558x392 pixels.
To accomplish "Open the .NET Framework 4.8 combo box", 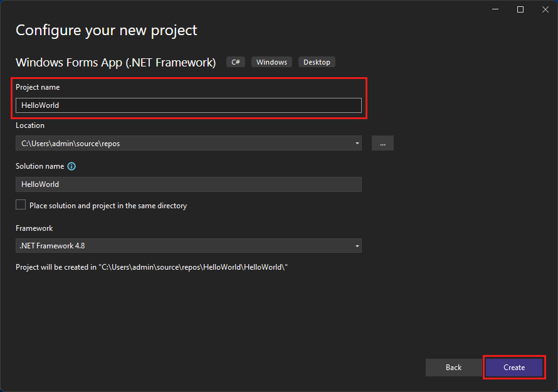I will [188, 246].
